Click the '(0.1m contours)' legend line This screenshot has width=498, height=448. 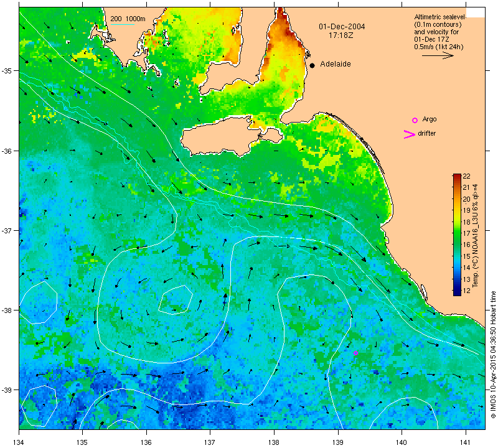pos(438,25)
